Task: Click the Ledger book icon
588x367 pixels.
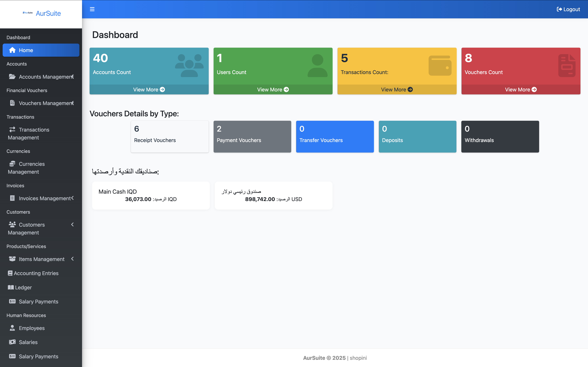Action: tap(11, 287)
